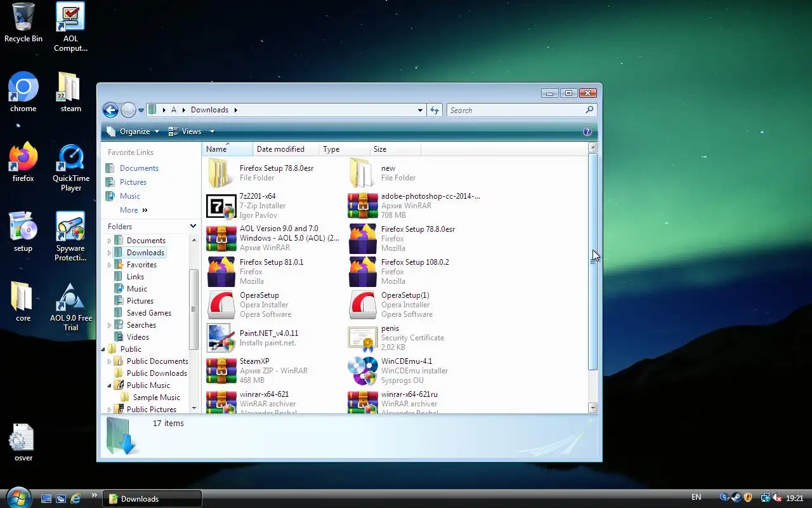Collapse the Folders pane chevron

[193, 226]
